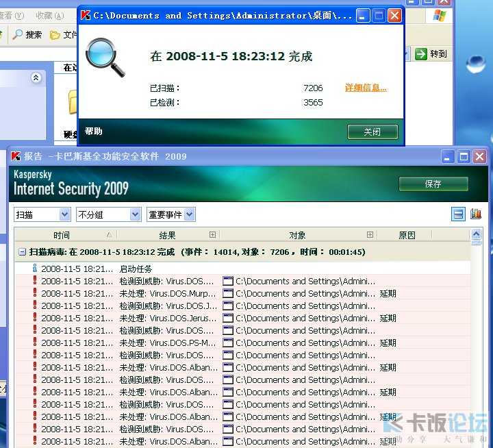Open the 详细信息 link
Screen dimensions: 493x448
pyautogui.click(x=366, y=88)
